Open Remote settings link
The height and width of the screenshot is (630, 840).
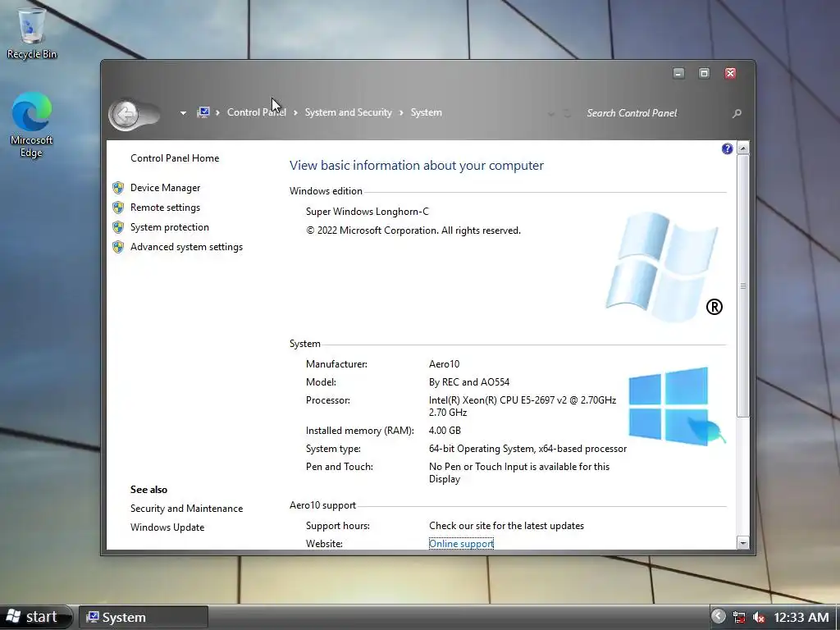tap(165, 208)
